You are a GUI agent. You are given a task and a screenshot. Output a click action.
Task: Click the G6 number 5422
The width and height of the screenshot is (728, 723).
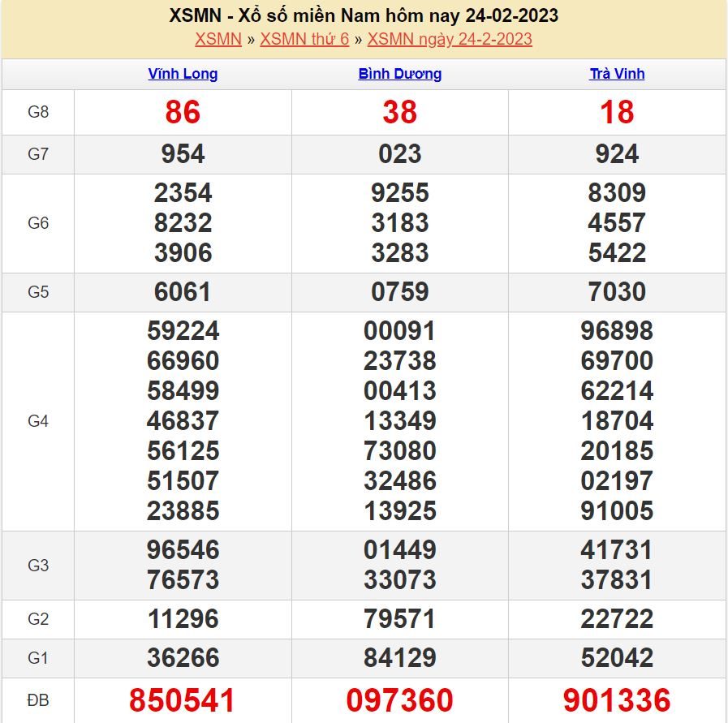(x=617, y=253)
